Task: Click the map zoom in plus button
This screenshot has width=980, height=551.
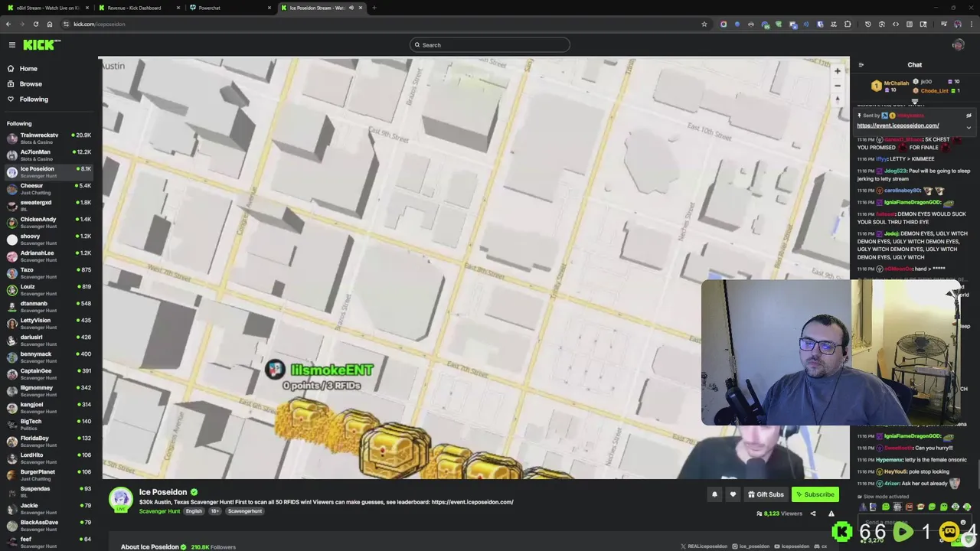Action: (x=838, y=71)
